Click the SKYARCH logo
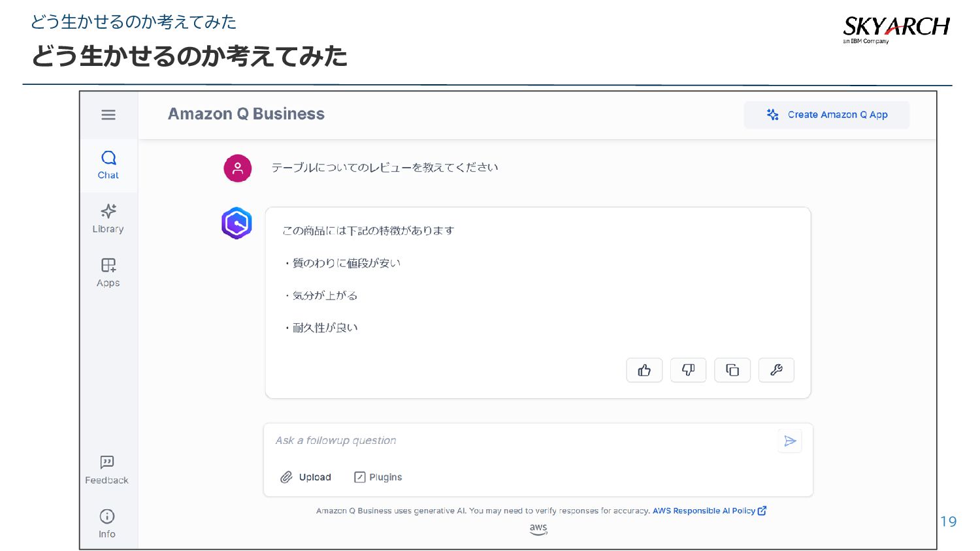This screenshot has height=551, width=980. click(896, 29)
